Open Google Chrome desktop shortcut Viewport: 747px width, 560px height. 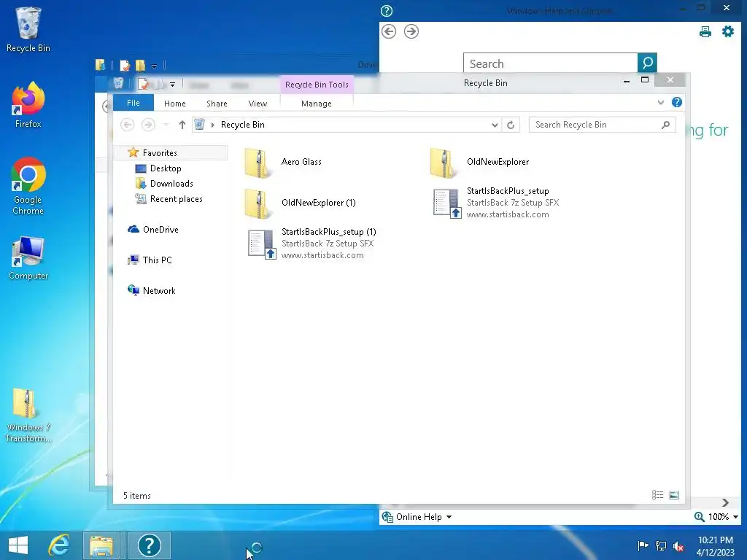(28, 186)
